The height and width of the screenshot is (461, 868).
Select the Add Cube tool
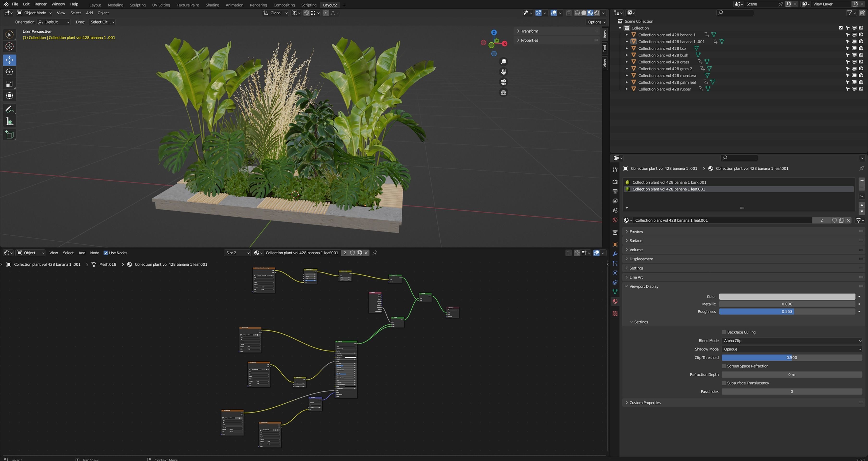9,135
